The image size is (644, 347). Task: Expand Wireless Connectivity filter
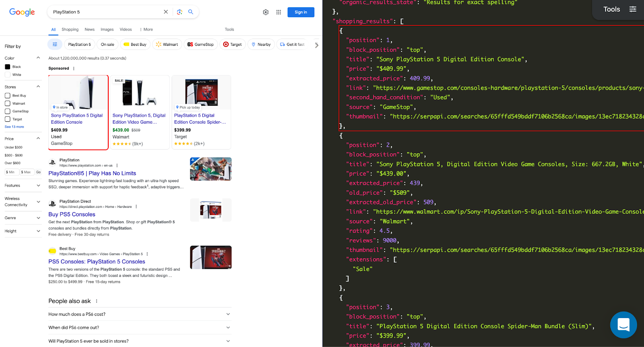(38, 202)
